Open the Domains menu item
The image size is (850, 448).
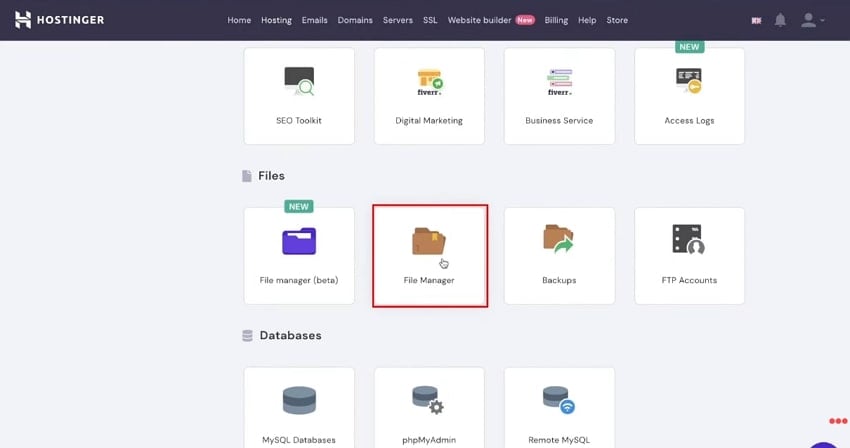(355, 20)
